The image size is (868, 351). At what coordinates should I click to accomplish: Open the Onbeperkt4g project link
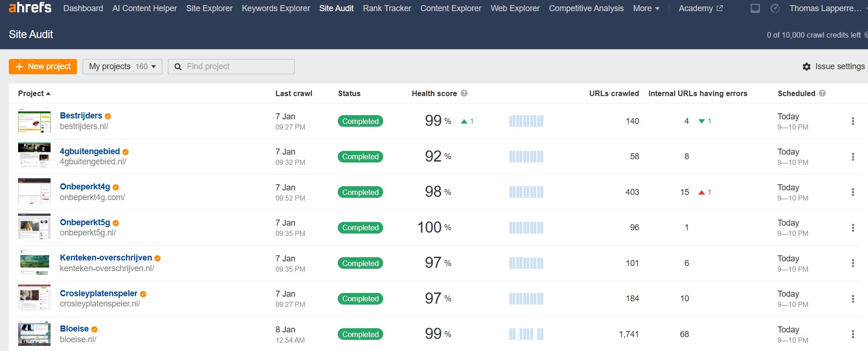click(85, 187)
